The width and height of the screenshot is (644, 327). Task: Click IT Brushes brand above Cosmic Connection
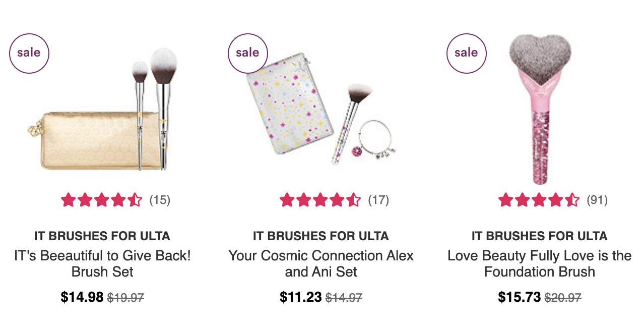click(x=321, y=236)
